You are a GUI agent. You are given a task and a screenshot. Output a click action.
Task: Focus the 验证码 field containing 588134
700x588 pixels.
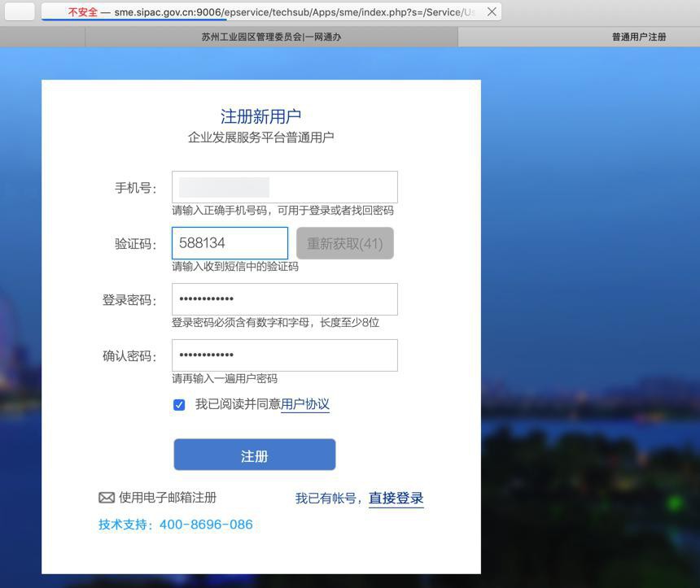(230, 243)
